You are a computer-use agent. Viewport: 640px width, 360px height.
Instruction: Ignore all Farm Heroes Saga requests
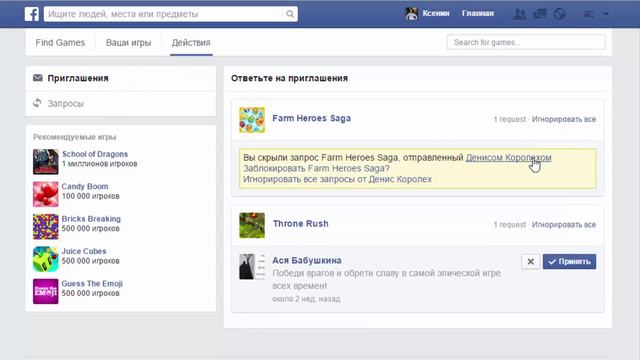click(564, 119)
